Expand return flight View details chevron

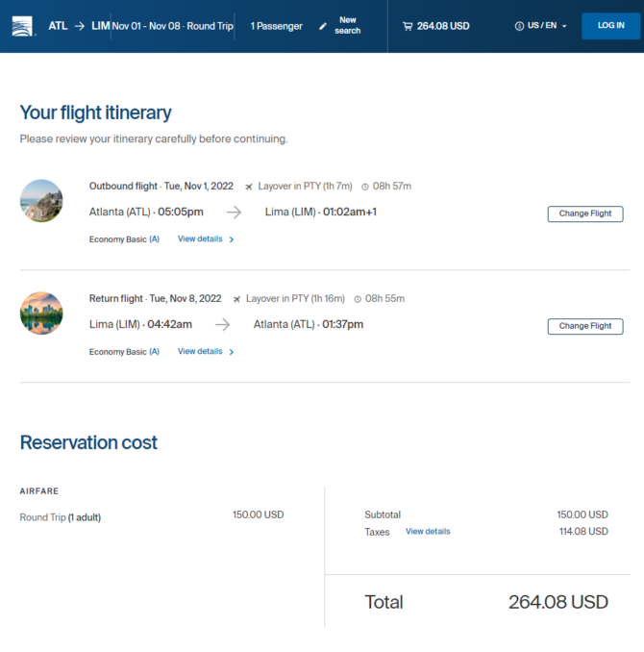(x=232, y=352)
